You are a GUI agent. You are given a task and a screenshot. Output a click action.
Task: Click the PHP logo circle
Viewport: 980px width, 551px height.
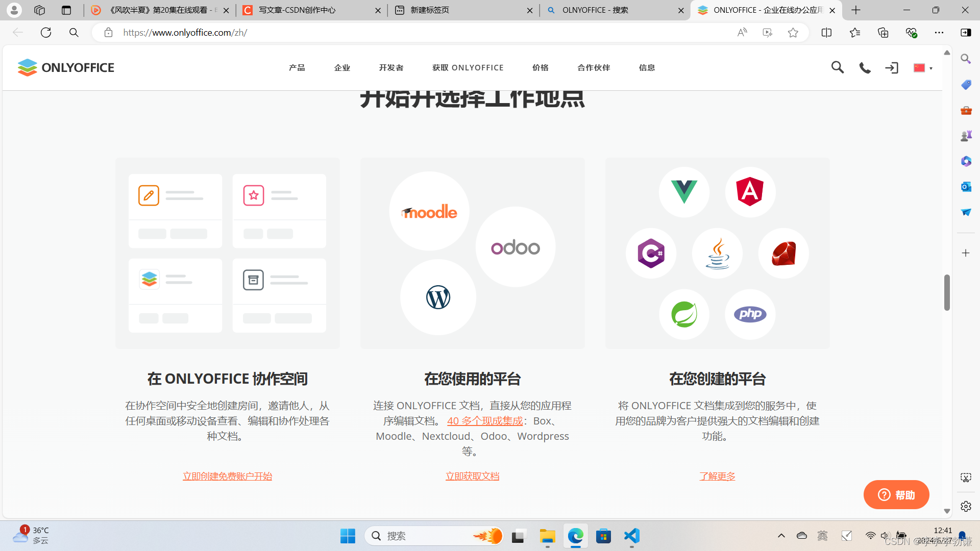750,314
